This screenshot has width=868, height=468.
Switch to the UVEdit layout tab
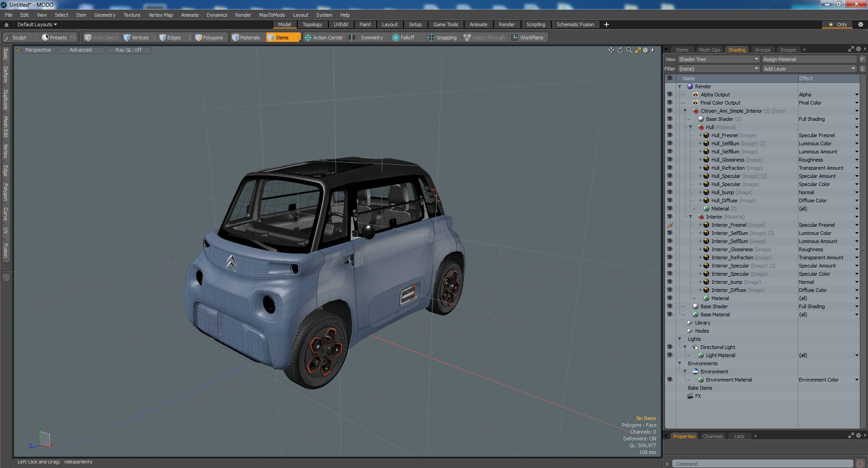point(341,24)
